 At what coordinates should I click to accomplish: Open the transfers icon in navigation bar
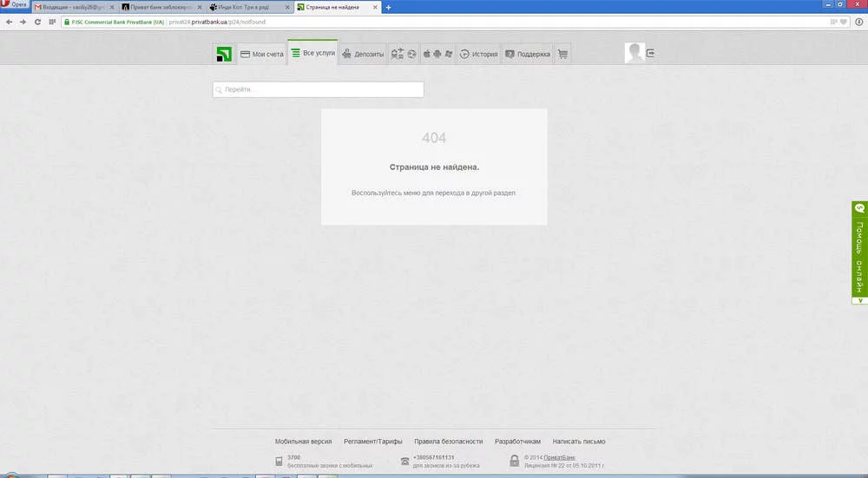point(398,54)
